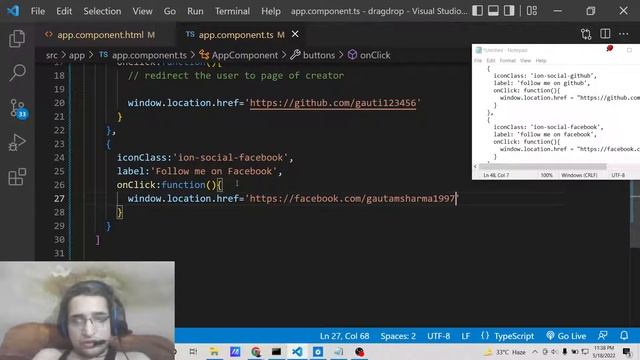Click the feedback person icon in the status bar
The image size is (640, 360).
pos(602,336)
